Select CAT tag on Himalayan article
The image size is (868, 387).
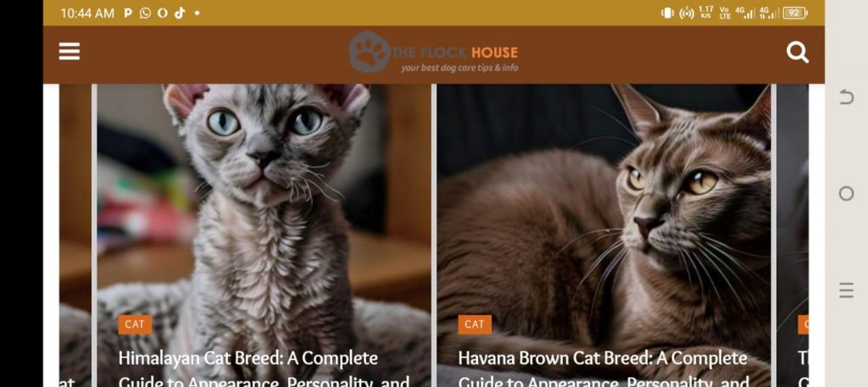pyautogui.click(x=135, y=324)
